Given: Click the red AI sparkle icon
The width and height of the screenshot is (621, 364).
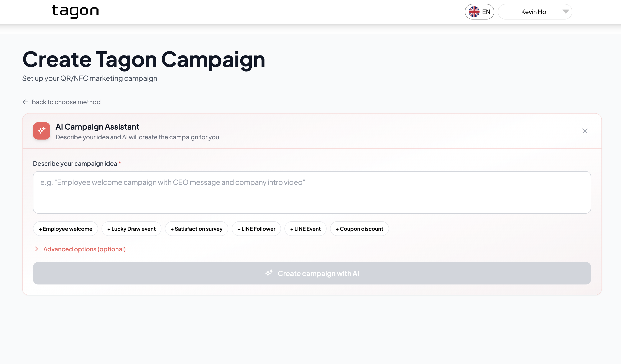Looking at the screenshot, I should (42, 131).
